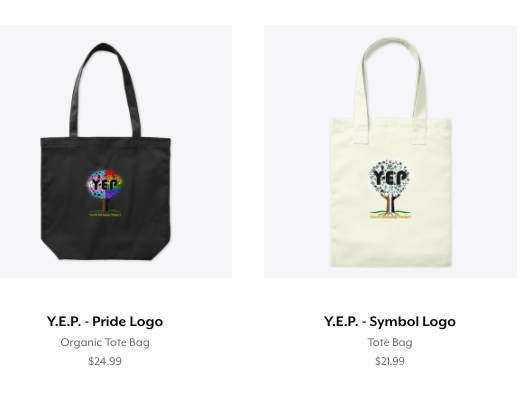The image size is (523, 403).
Task: Click the YEP lettering on the cream bag logo
Action: coord(390,178)
